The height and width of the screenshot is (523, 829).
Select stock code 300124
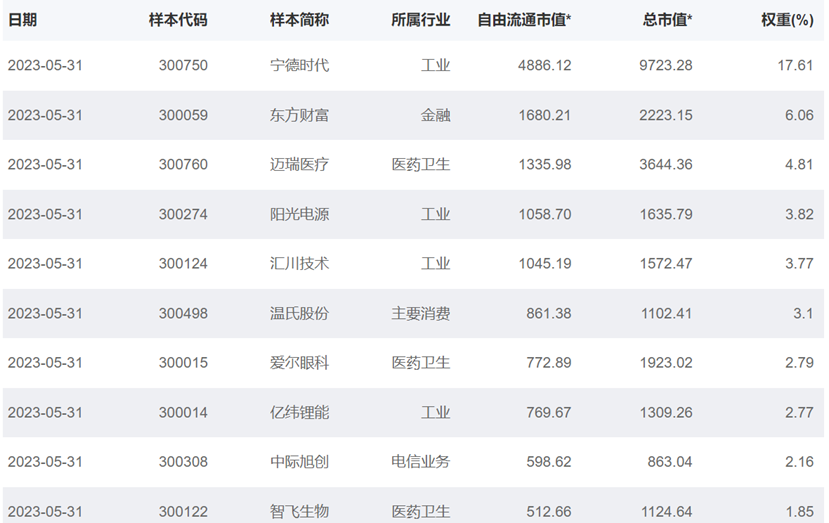click(183, 263)
